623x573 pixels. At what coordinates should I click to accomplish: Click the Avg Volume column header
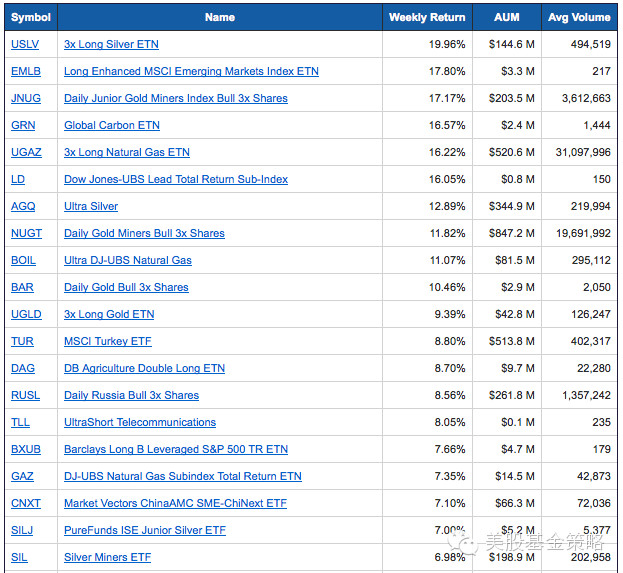(579, 17)
